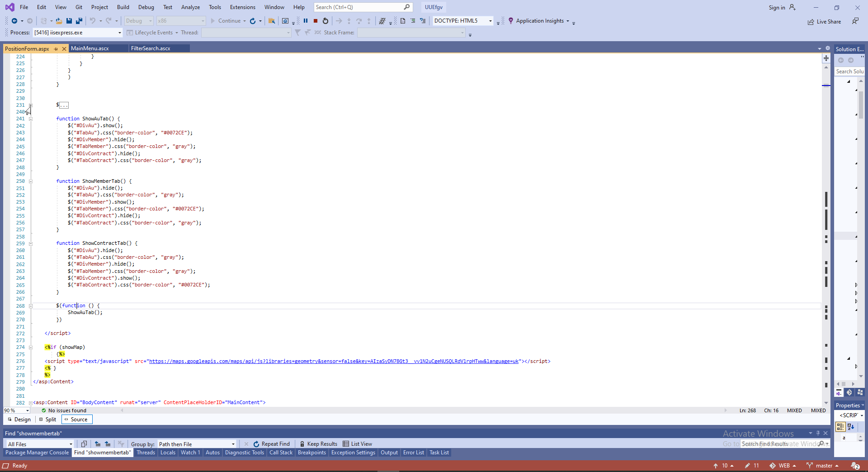Toggle pin on PositionForm.aspx tab
868x472 pixels.
(x=56, y=49)
